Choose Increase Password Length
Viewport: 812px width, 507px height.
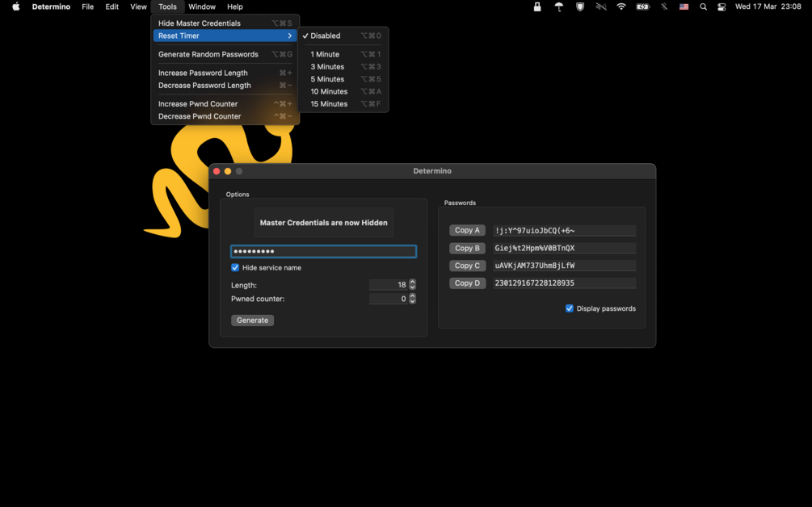tap(225, 73)
